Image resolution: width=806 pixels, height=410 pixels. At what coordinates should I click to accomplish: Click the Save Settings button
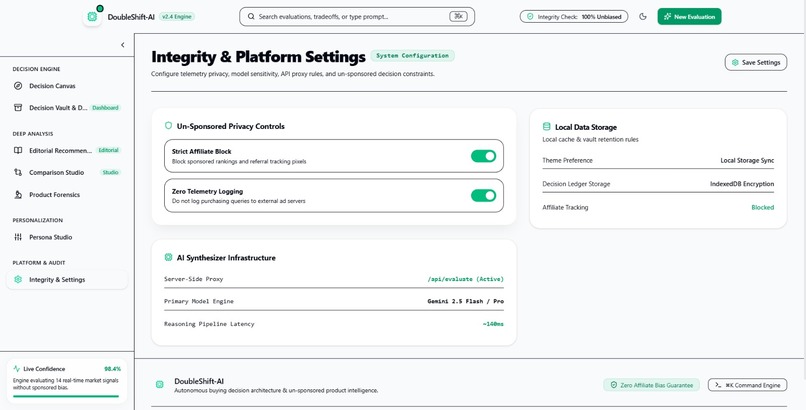coord(756,62)
